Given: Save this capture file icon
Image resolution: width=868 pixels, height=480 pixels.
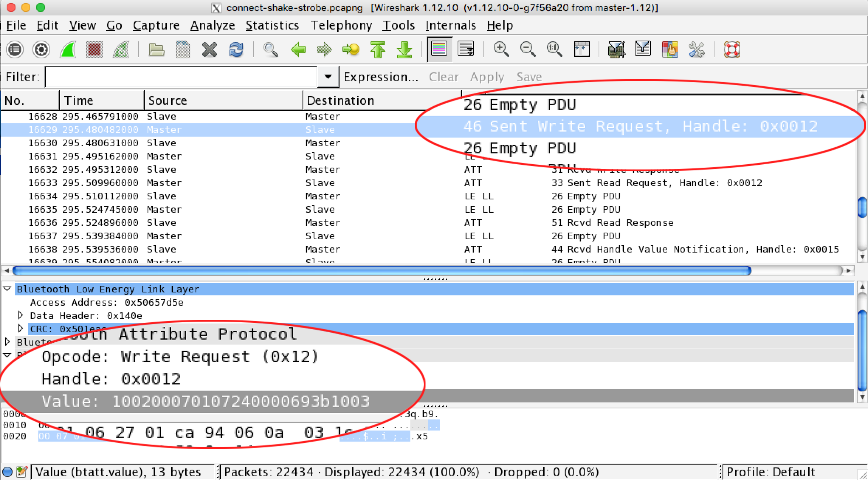Looking at the screenshot, I should point(183,49).
